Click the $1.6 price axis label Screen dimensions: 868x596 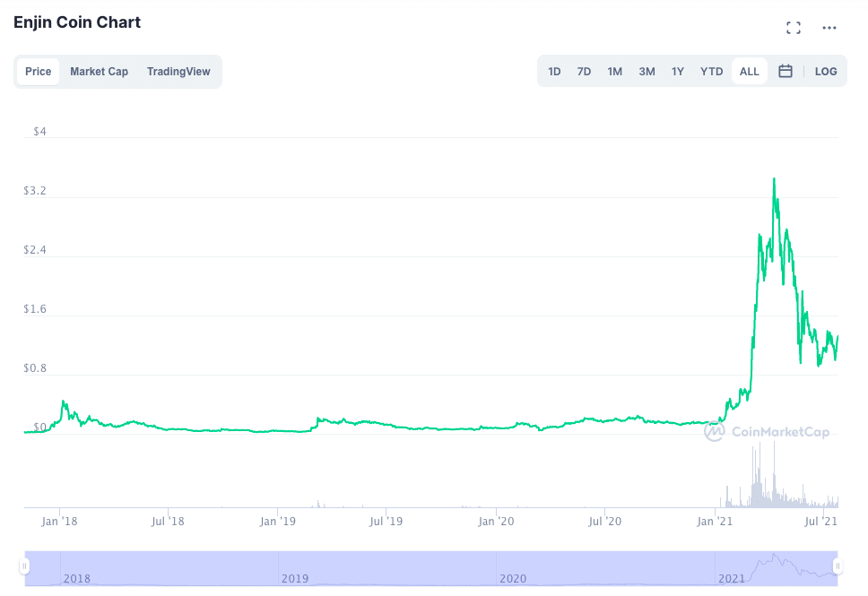[x=35, y=309]
